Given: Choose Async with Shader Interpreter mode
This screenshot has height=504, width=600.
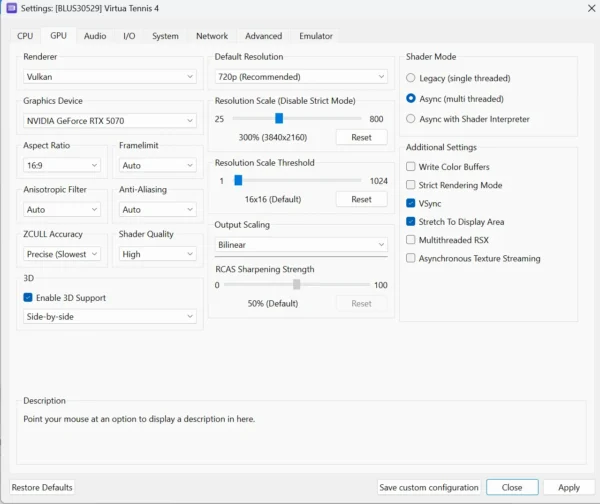Looking at the screenshot, I should pos(411,119).
